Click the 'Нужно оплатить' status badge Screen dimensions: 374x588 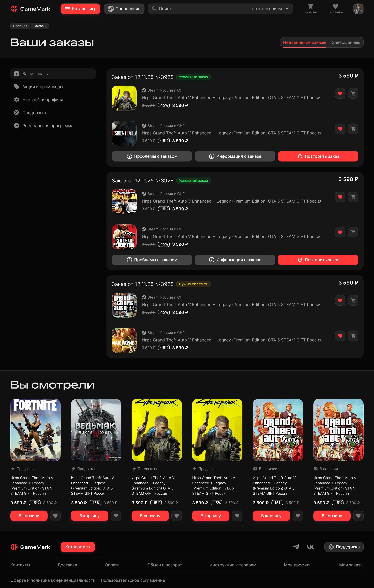pos(194,284)
